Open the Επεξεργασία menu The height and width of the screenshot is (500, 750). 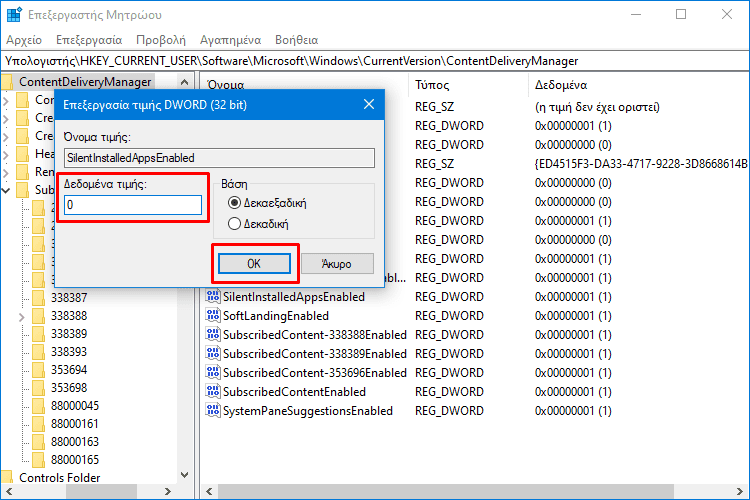pos(89,40)
